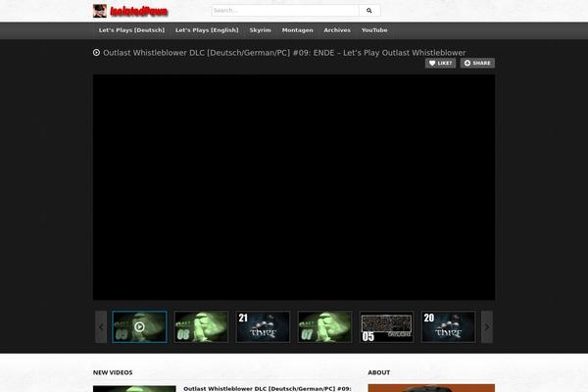Play the Outlast 09 thumbnail
The height and width of the screenshot is (392, 588).
139,326
